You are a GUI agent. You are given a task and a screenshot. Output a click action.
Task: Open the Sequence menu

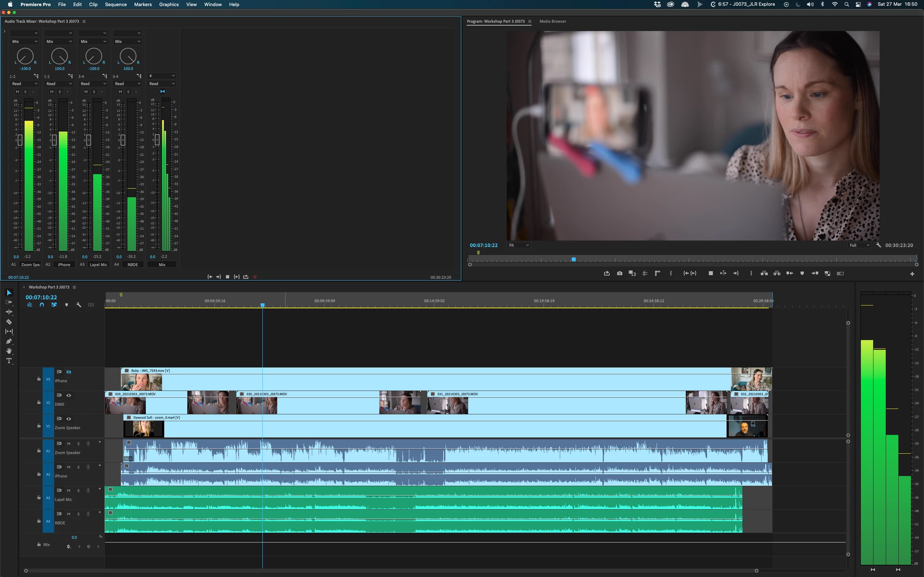[115, 5]
